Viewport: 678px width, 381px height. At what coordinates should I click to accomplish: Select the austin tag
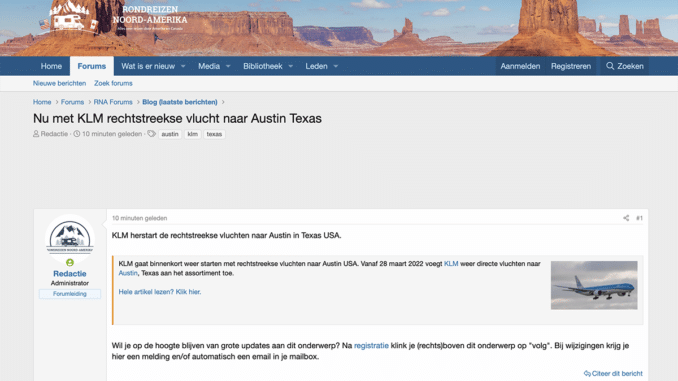tap(170, 134)
